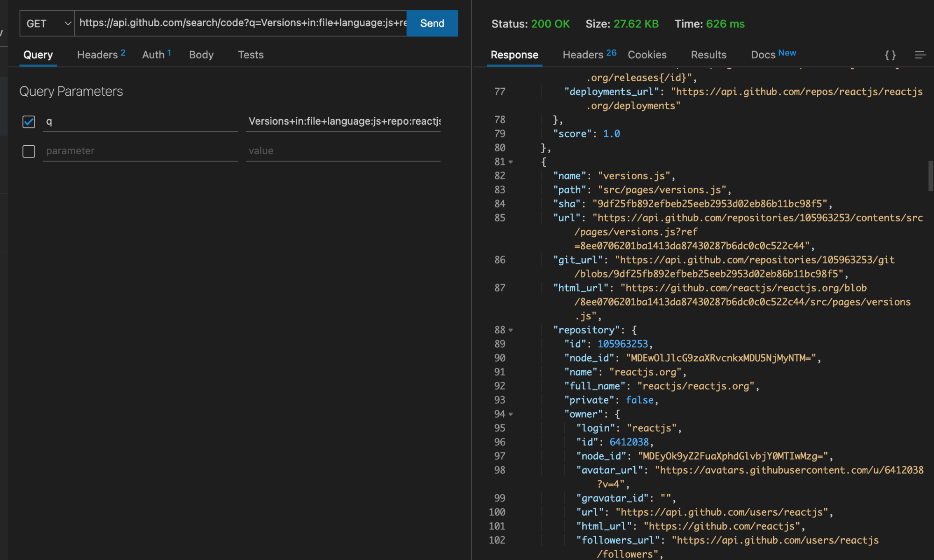Click the score value 1.0
This screenshot has height=560, width=934.
(x=612, y=134)
